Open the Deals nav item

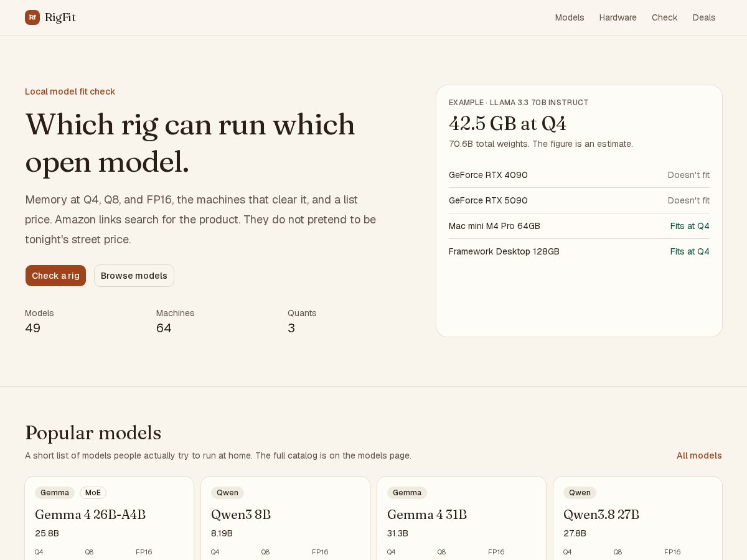[x=704, y=17]
